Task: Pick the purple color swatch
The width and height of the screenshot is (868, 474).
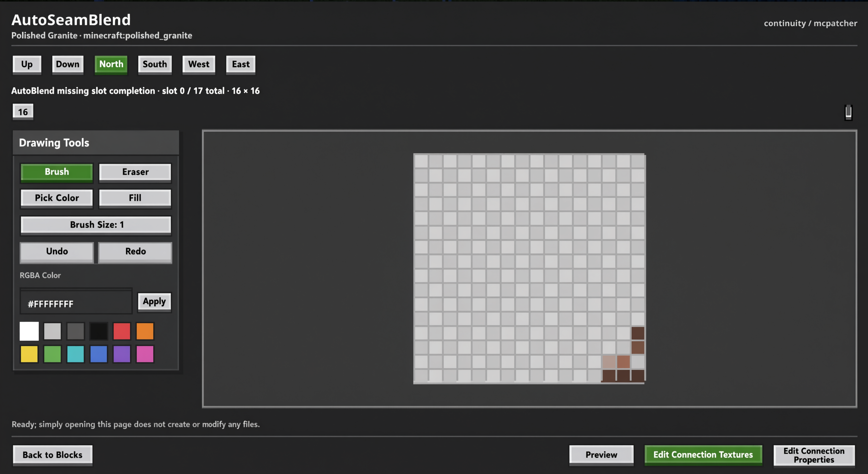Action: (122, 354)
